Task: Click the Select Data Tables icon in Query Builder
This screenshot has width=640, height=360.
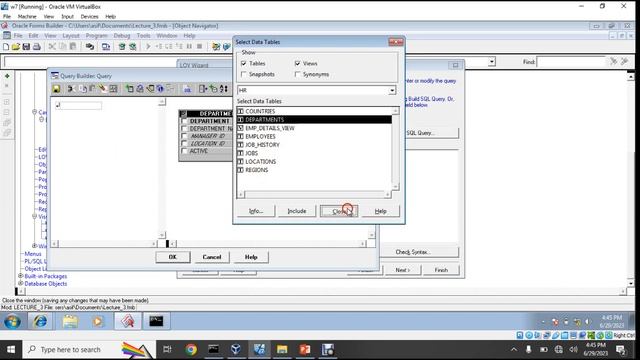Action: pyautogui.click(x=129, y=89)
